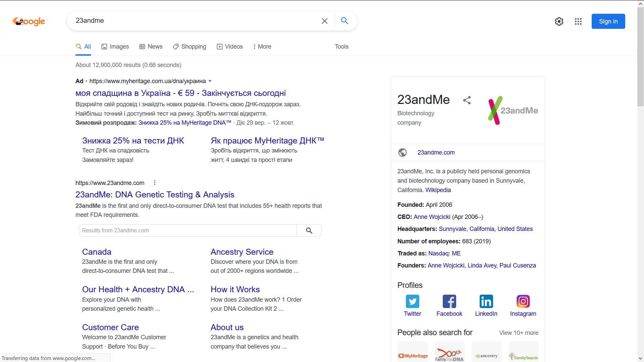Image resolution: width=644 pixels, height=362 pixels.
Task: Click in the main Google search box
Action: tap(195, 21)
